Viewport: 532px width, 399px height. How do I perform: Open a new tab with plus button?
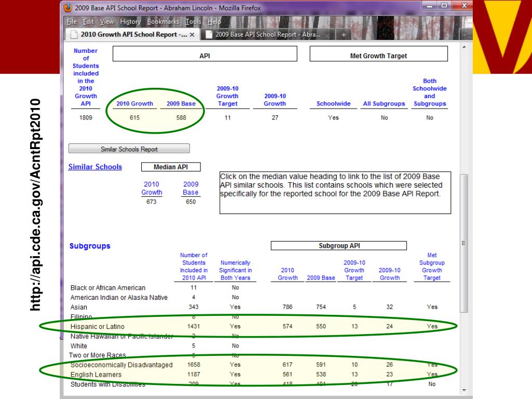click(x=343, y=35)
